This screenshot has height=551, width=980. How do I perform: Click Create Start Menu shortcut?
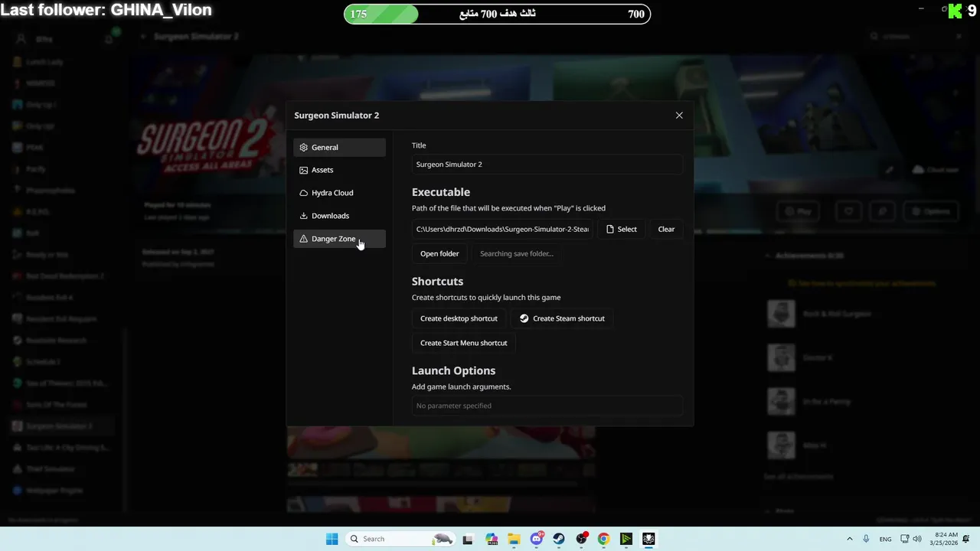[x=464, y=343]
